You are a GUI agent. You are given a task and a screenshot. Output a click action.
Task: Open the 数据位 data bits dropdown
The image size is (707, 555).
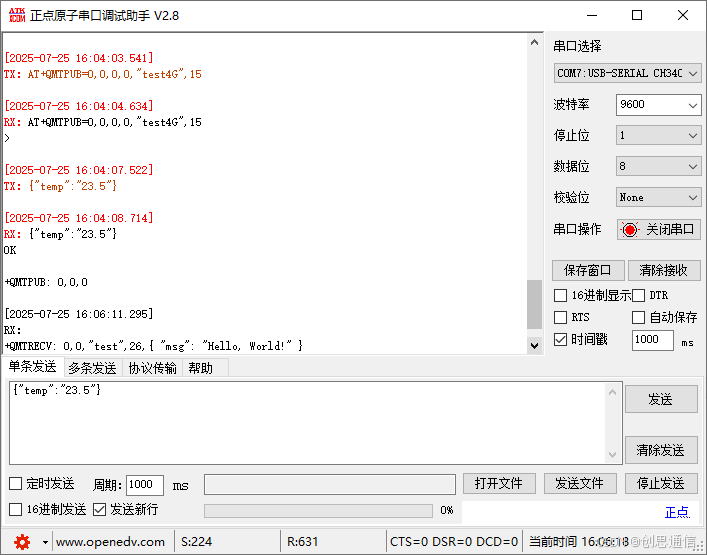[658, 166]
